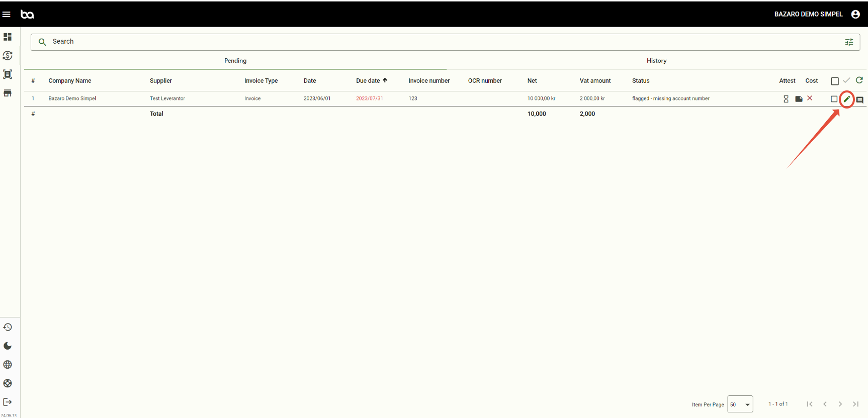
Task: Edit the invoice with pencil icon
Action: pyautogui.click(x=847, y=99)
